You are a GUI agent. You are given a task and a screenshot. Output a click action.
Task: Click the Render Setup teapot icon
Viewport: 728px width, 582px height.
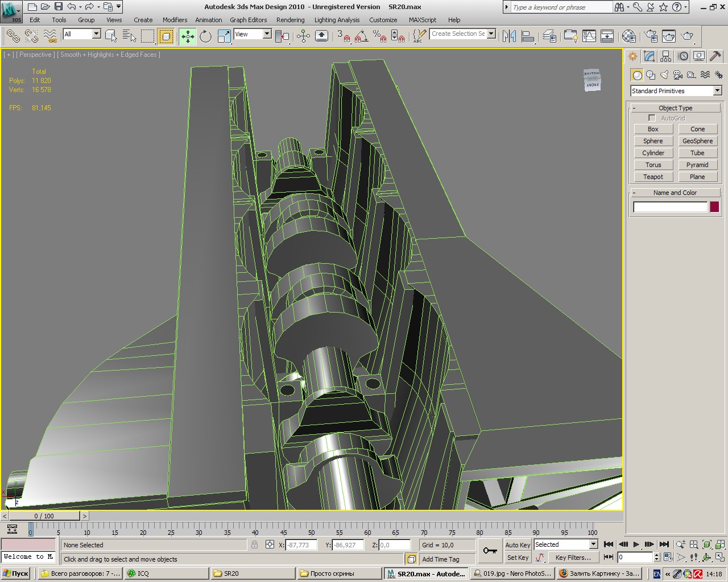click(x=651, y=36)
